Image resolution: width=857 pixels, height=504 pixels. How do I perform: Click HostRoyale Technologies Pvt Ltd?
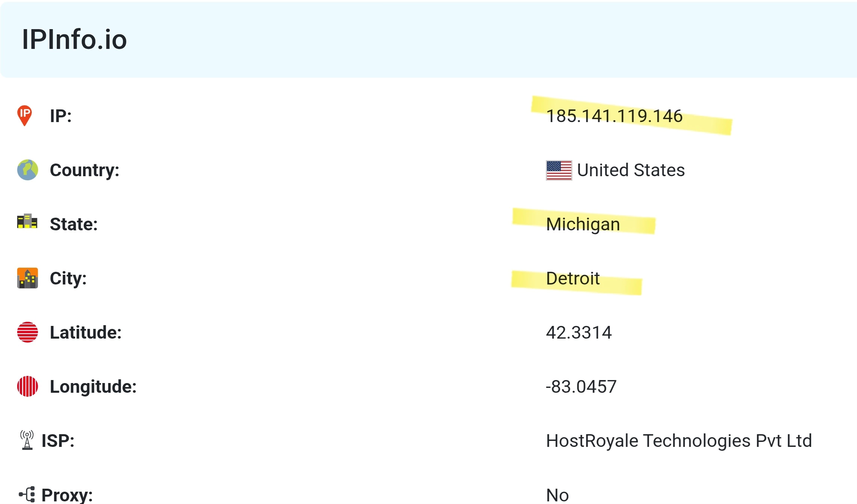(x=679, y=441)
